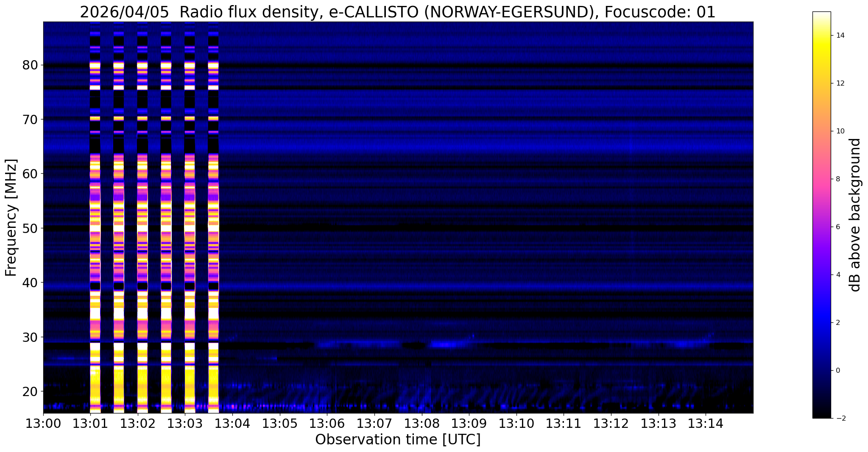Click the colorbar tick value 8
The image size is (868, 452).
click(837, 179)
